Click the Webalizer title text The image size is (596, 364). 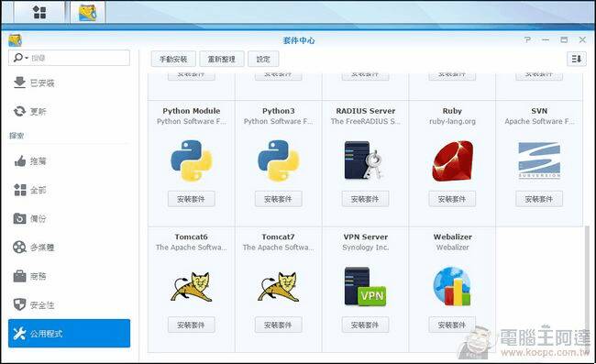[x=453, y=237]
